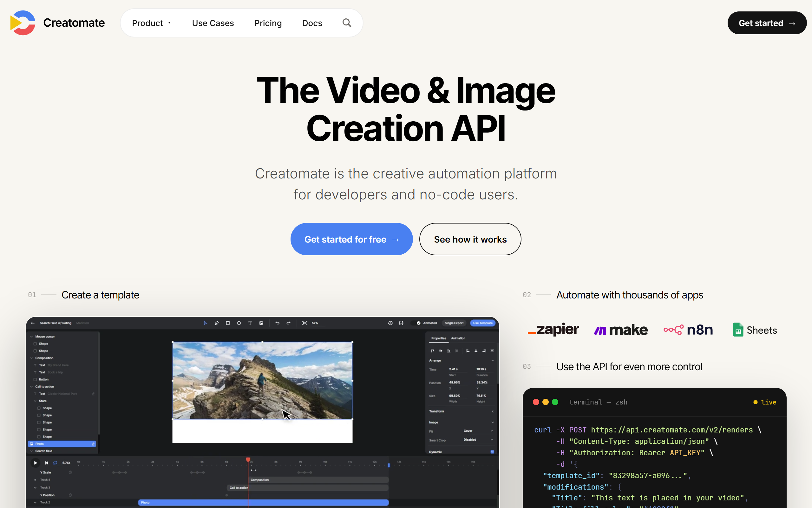
Task: Click the layers panel vertical scrollbar
Action: [x=99, y=383]
